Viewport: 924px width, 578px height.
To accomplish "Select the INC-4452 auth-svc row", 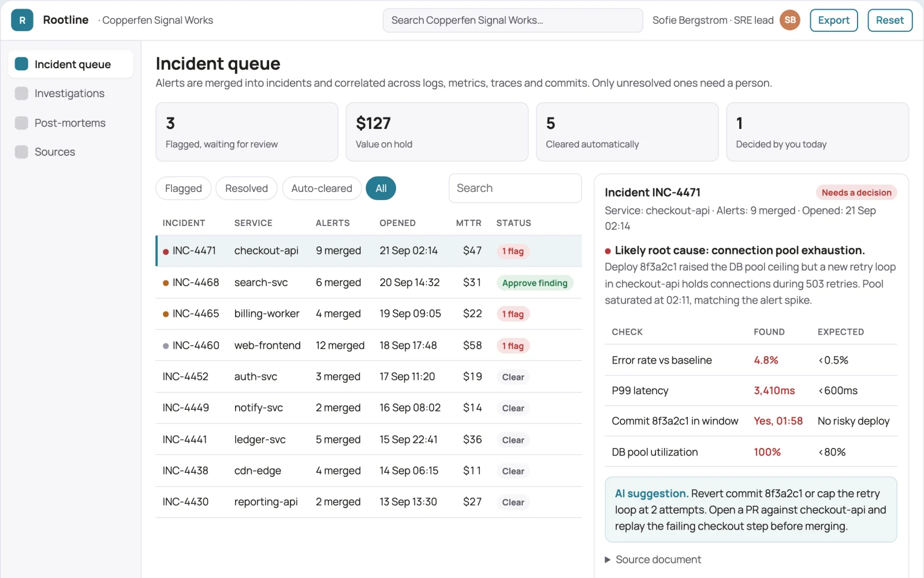I will point(368,377).
